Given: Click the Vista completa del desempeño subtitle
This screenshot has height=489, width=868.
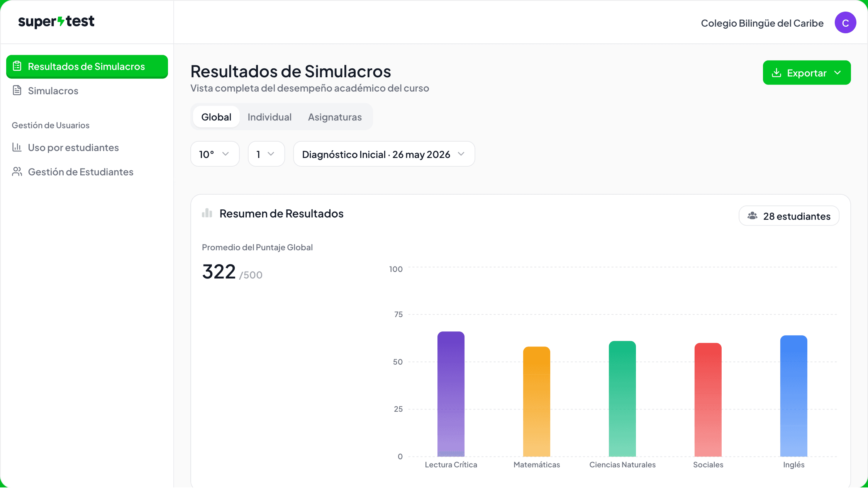Looking at the screenshot, I should click(x=310, y=88).
